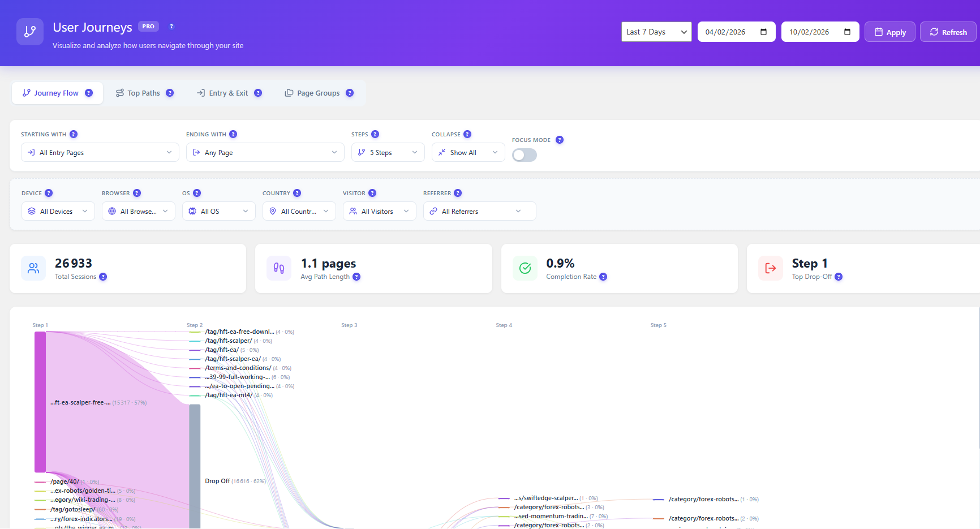Open the Page Groups tab
This screenshot has height=529, width=980.
click(x=319, y=93)
